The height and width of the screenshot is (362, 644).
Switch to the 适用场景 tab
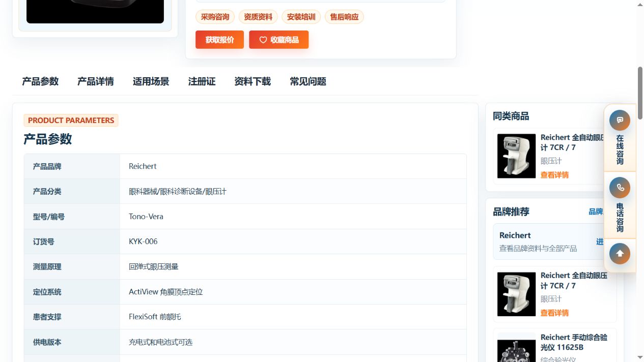point(151,81)
